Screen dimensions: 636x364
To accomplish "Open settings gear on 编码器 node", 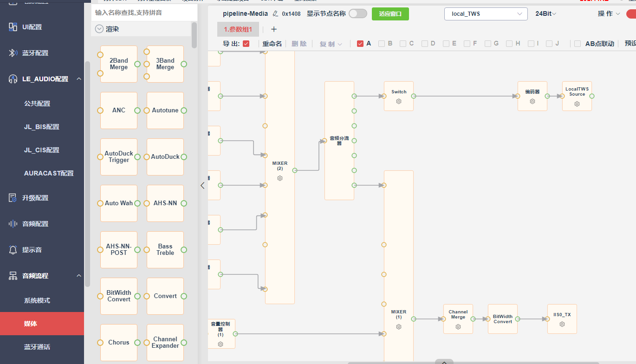I will point(532,101).
